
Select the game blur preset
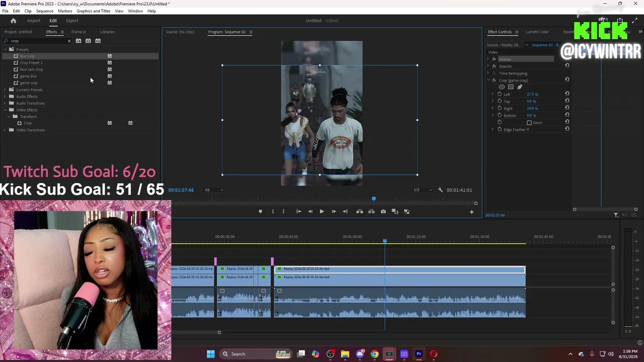tap(28, 76)
